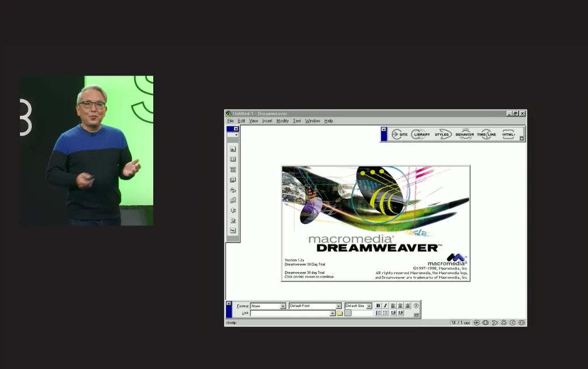Insert ActiveX object from object palette

coord(233,200)
